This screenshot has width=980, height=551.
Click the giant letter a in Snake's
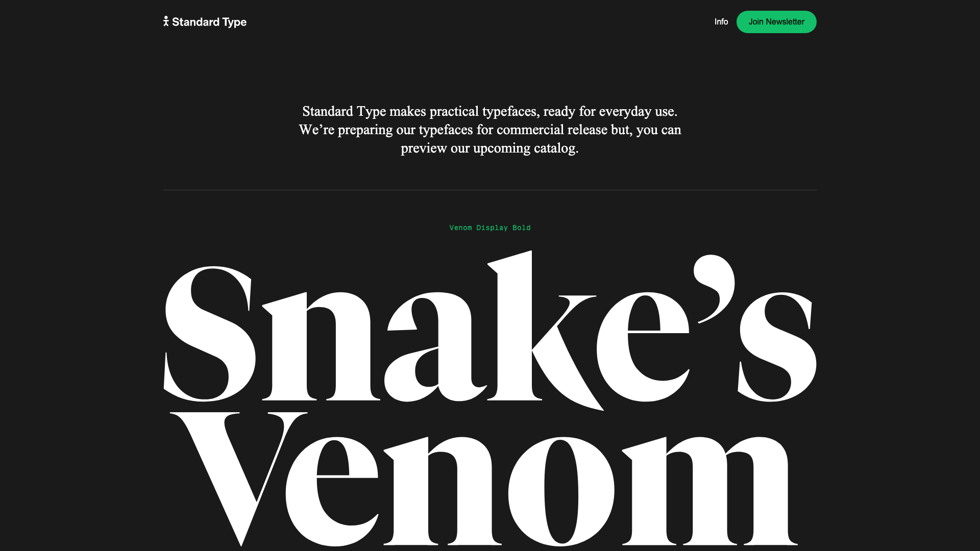click(435, 347)
